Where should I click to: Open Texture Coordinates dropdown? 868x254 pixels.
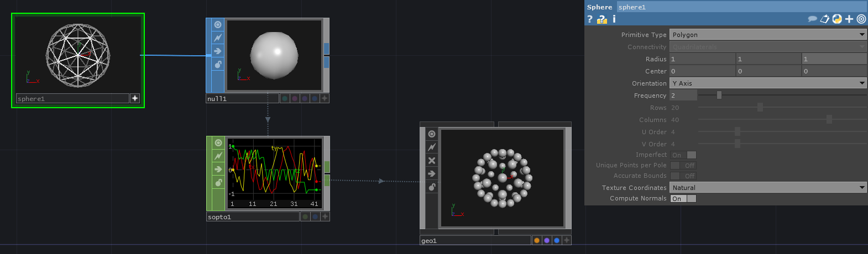click(768, 188)
